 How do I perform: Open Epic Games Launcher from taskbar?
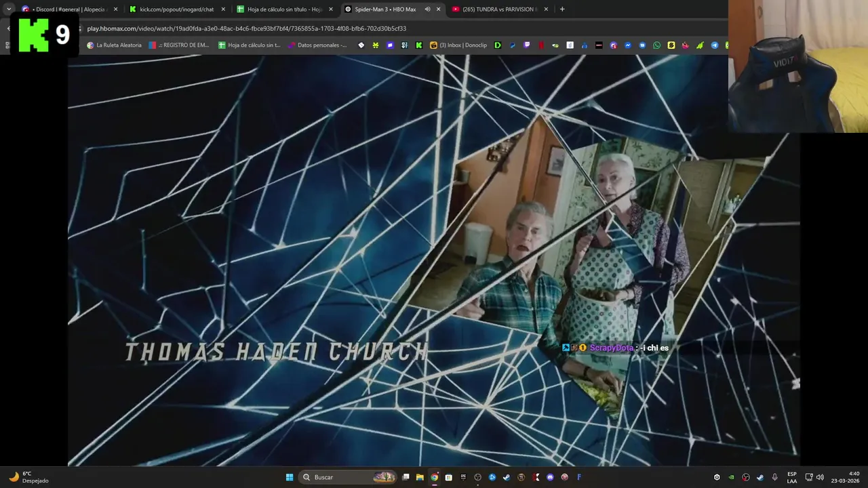point(463,477)
